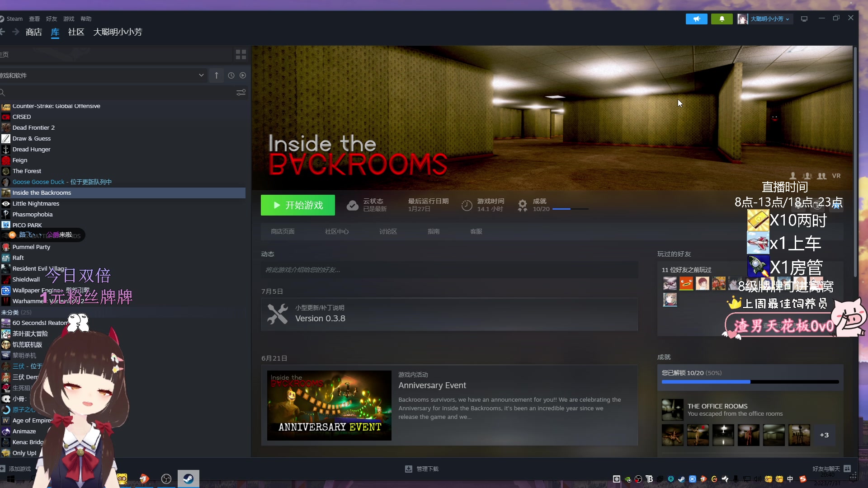Viewport: 868px width, 488px height.
Task: Open the 管理下载 downloads manager
Action: click(422, 469)
